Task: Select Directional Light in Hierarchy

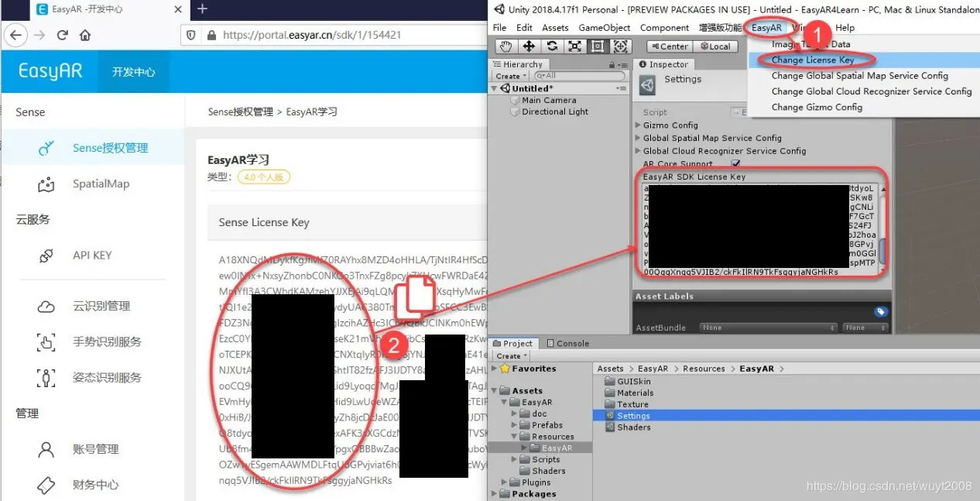Action: (x=555, y=112)
